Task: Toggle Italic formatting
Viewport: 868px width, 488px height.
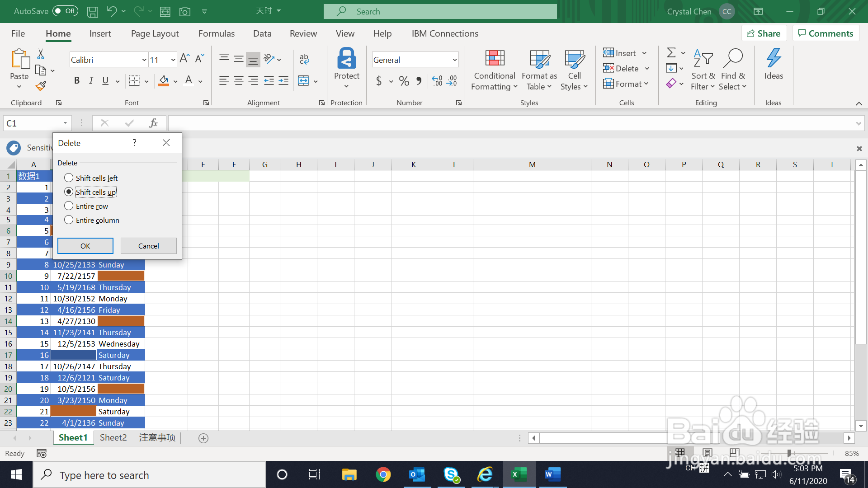Action: 91,80
